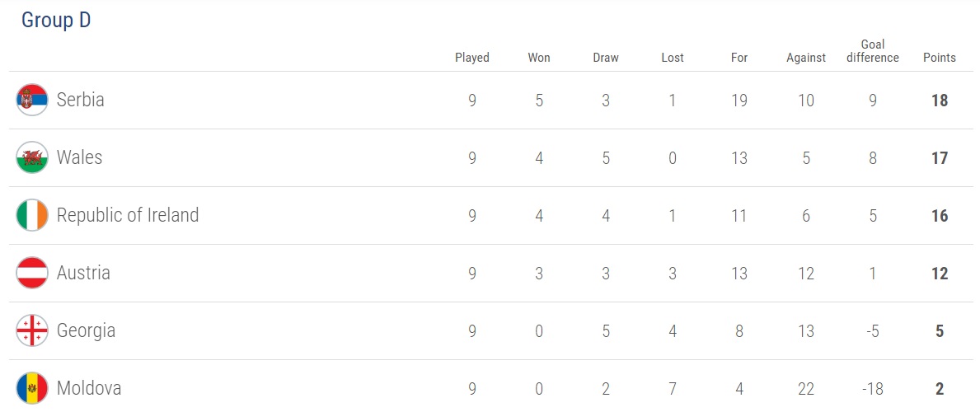Image resolution: width=980 pixels, height=412 pixels.
Task: Click Serbia's 18 points value
Action: [x=940, y=101]
